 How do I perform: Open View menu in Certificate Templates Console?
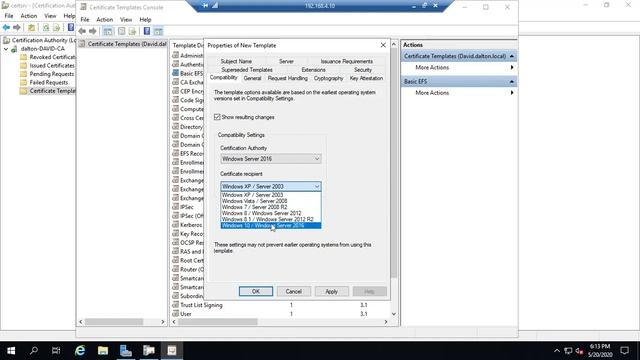click(x=126, y=20)
